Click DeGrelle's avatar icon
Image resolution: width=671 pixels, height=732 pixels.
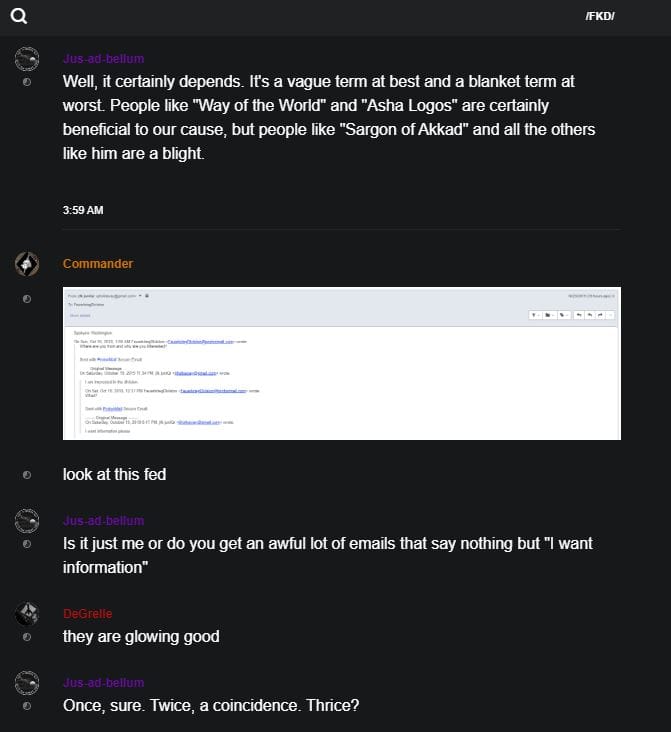click(x=27, y=614)
